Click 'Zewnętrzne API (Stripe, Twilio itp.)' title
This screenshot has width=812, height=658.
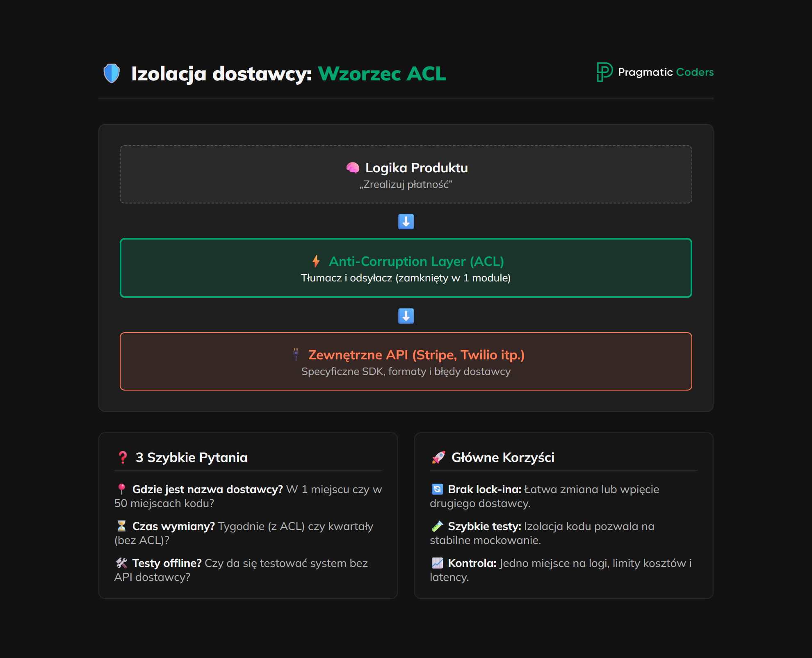pyautogui.click(x=416, y=355)
